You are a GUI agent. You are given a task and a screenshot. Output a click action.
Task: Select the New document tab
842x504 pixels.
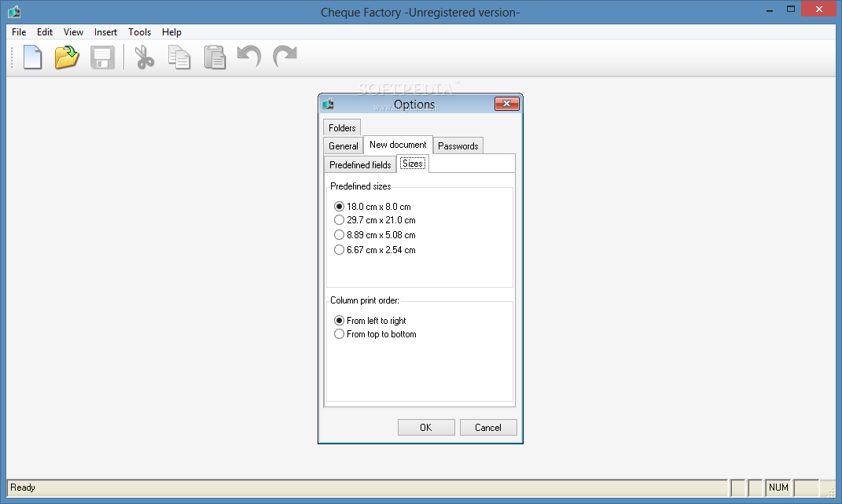398,145
